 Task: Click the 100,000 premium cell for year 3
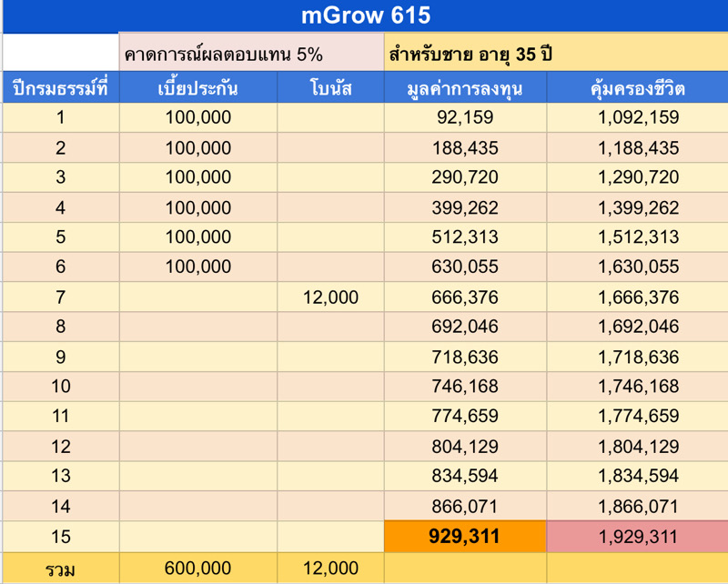197,177
